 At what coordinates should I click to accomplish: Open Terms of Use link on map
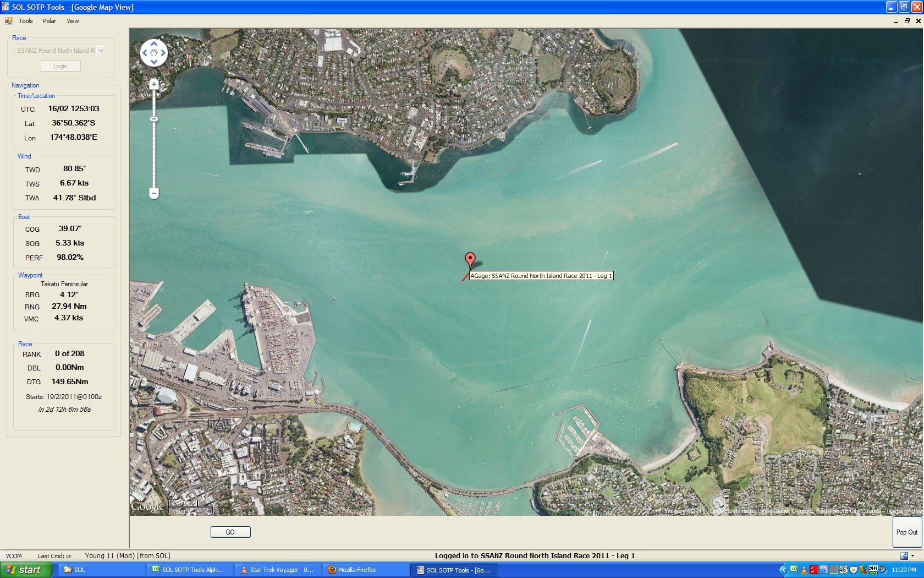(x=904, y=511)
